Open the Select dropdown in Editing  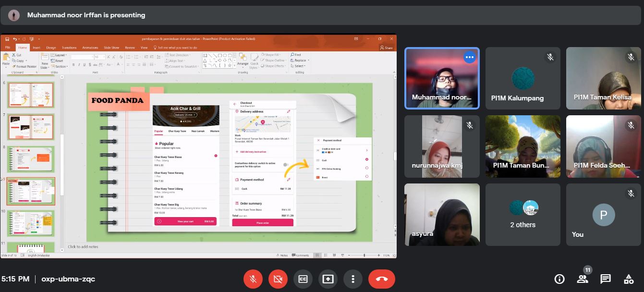[x=298, y=66]
